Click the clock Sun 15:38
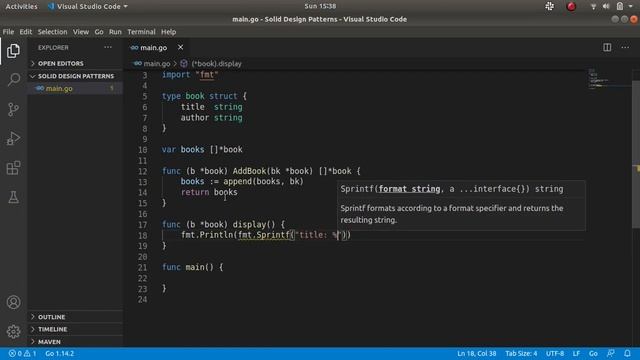 (320, 6)
